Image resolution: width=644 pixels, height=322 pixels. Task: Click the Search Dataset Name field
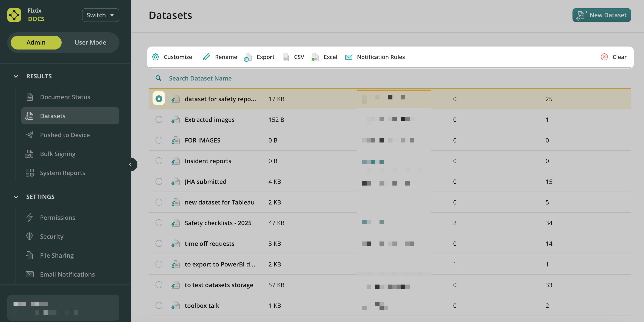point(200,78)
